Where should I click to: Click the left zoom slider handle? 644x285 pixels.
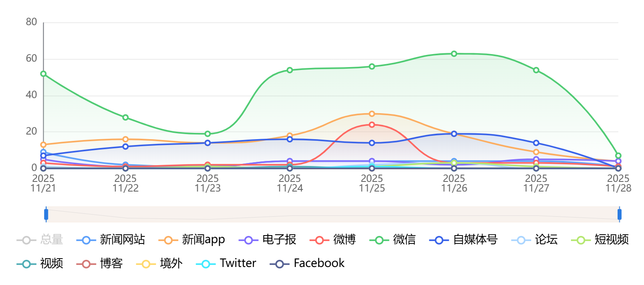(46, 214)
